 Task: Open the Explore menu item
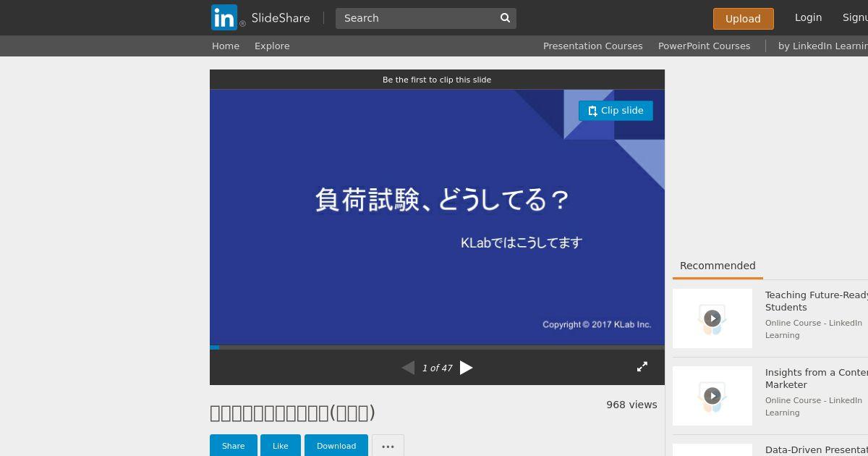(x=272, y=46)
